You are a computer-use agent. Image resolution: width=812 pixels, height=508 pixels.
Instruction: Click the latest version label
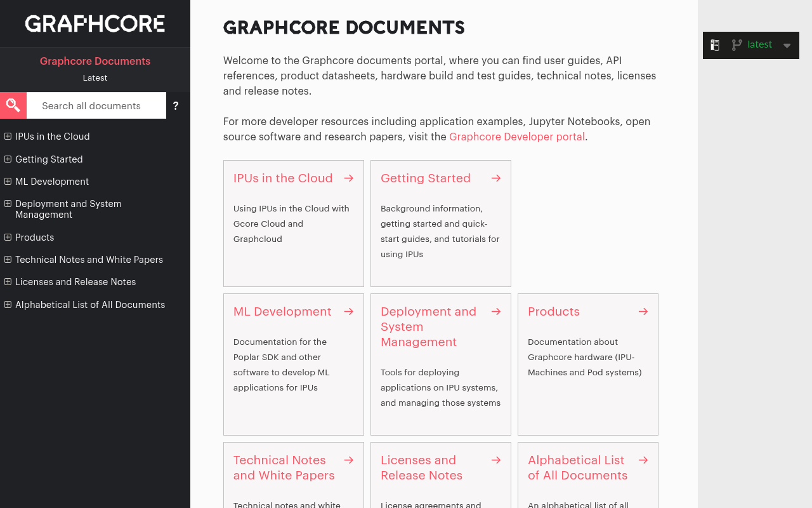pyautogui.click(x=760, y=44)
